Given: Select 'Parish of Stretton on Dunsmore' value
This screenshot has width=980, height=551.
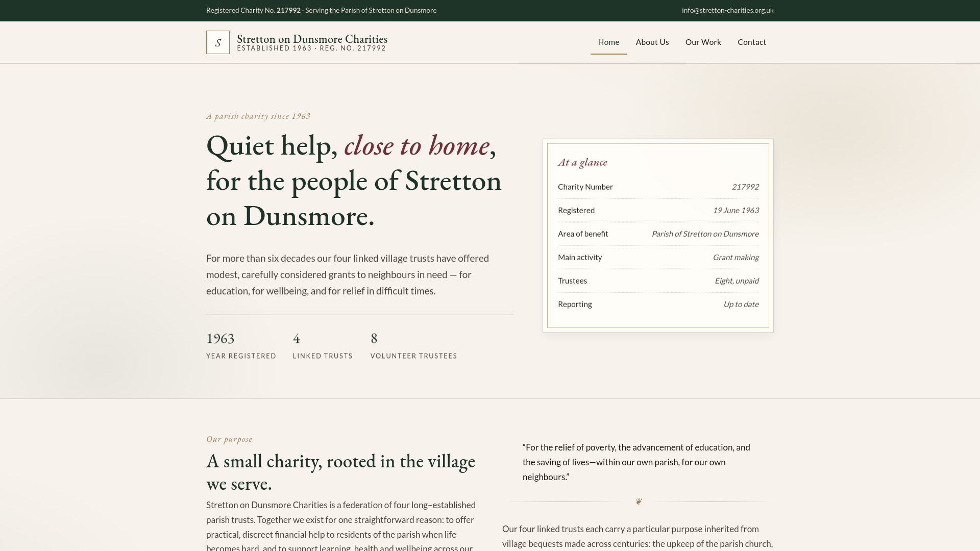Looking at the screenshot, I should [705, 234].
